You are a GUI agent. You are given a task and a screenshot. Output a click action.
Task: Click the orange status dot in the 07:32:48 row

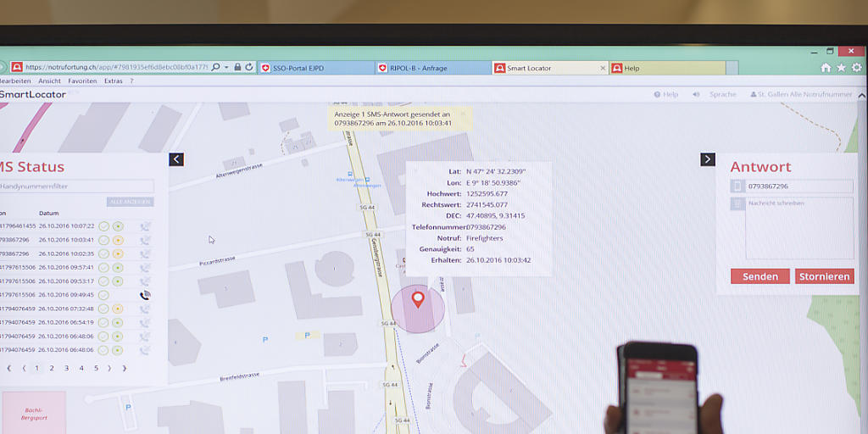coord(117,309)
